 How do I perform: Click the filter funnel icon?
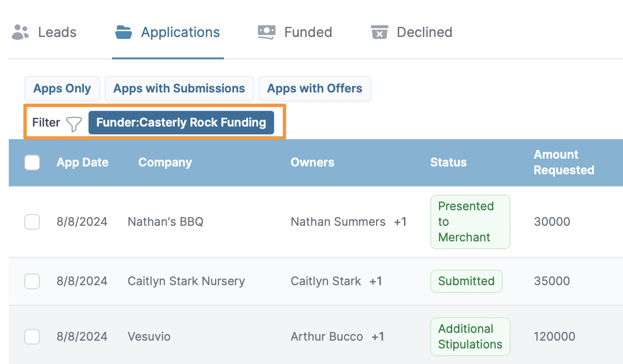point(74,124)
